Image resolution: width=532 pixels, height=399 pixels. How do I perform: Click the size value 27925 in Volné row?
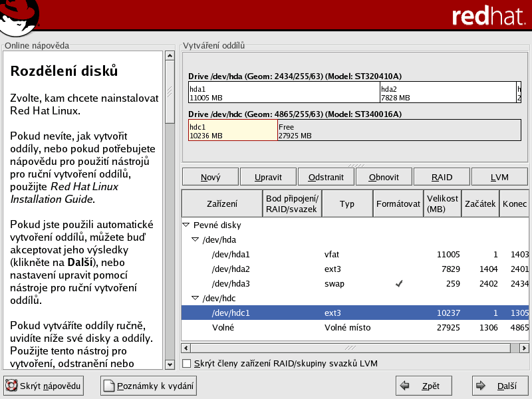coord(448,327)
